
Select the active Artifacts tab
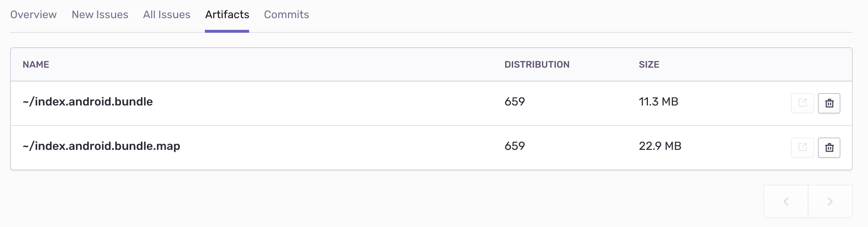pos(227,15)
